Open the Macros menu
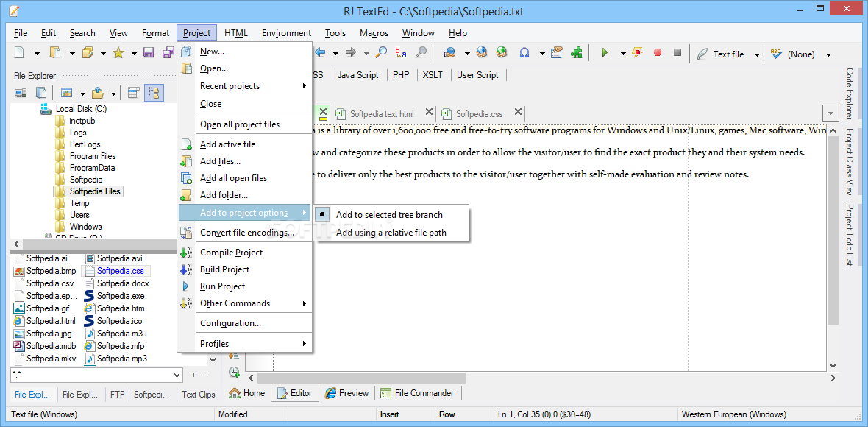 pos(374,32)
